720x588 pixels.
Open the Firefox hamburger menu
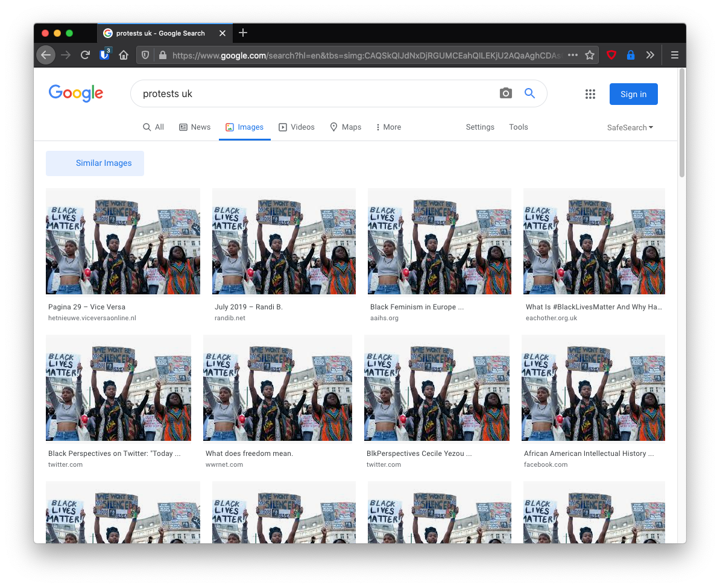click(675, 55)
